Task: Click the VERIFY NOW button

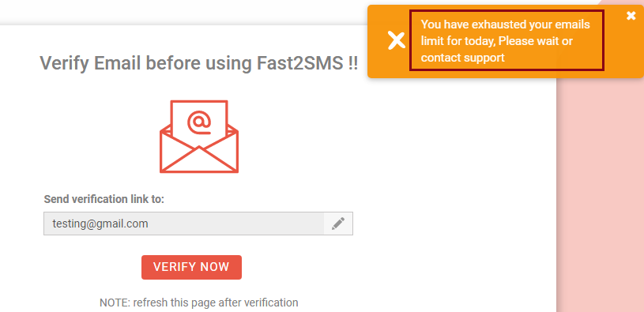Action: point(191,267)
